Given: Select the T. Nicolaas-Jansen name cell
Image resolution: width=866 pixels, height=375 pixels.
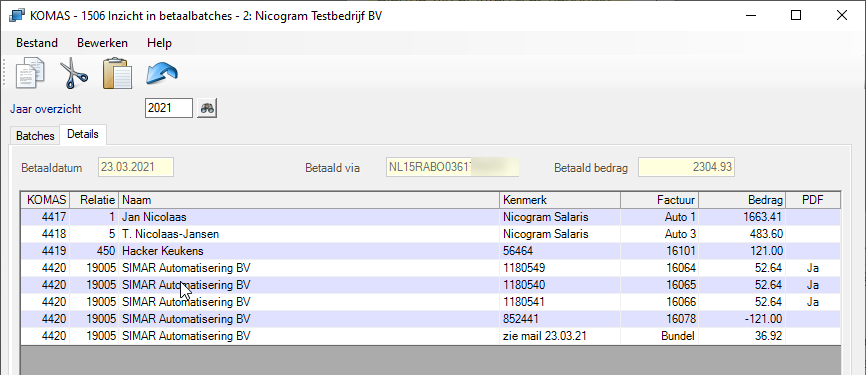Looking at the screenshot, I should (170, 234).
